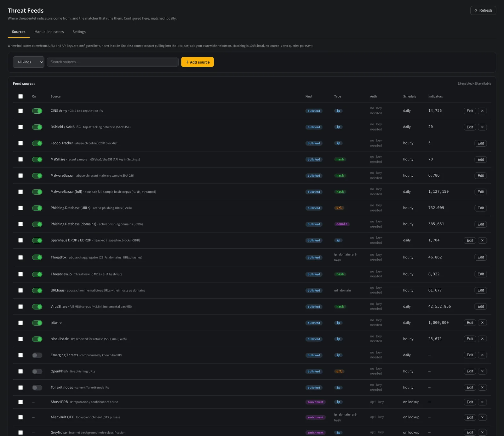Edit the Feodo Tracker source
Viewport: 504px width, 436px height.
(480, 143)
